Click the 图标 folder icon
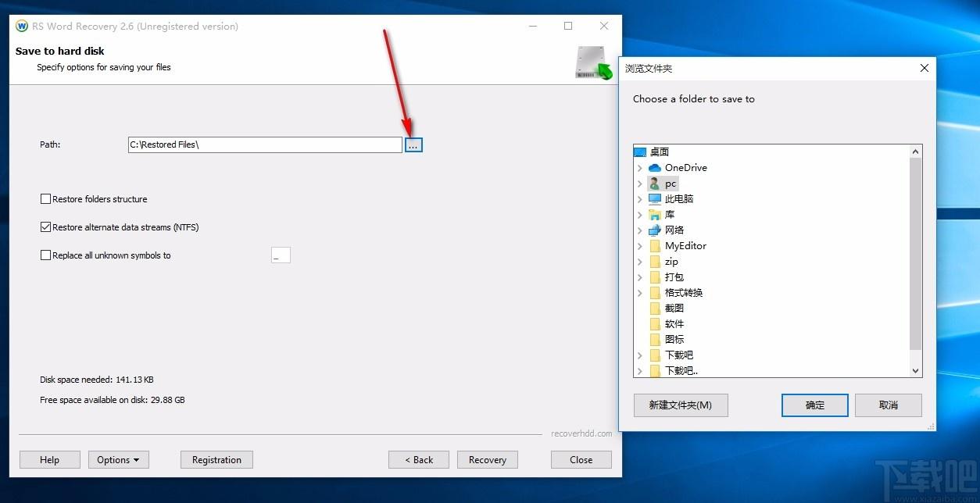The image size is (980, 503). tap(655, 340)
